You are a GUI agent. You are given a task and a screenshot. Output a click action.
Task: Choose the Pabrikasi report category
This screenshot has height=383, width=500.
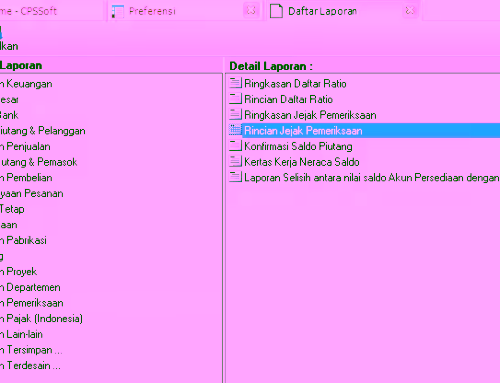[x=23, y=240]
